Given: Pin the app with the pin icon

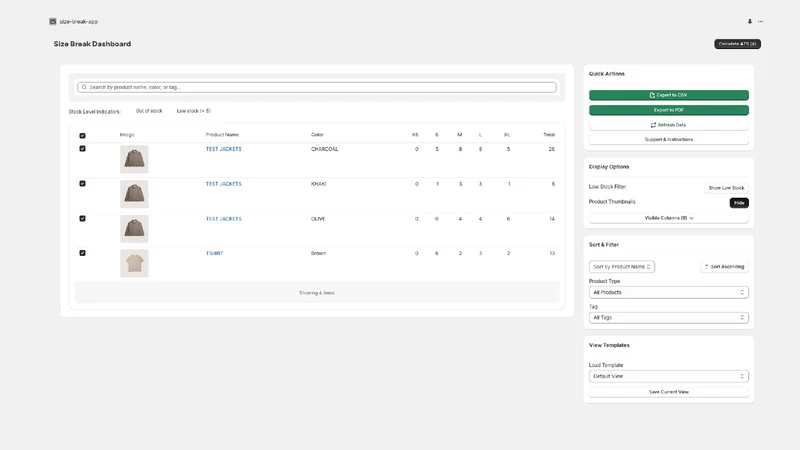Looking at the screenshot, I should [749, 21].
